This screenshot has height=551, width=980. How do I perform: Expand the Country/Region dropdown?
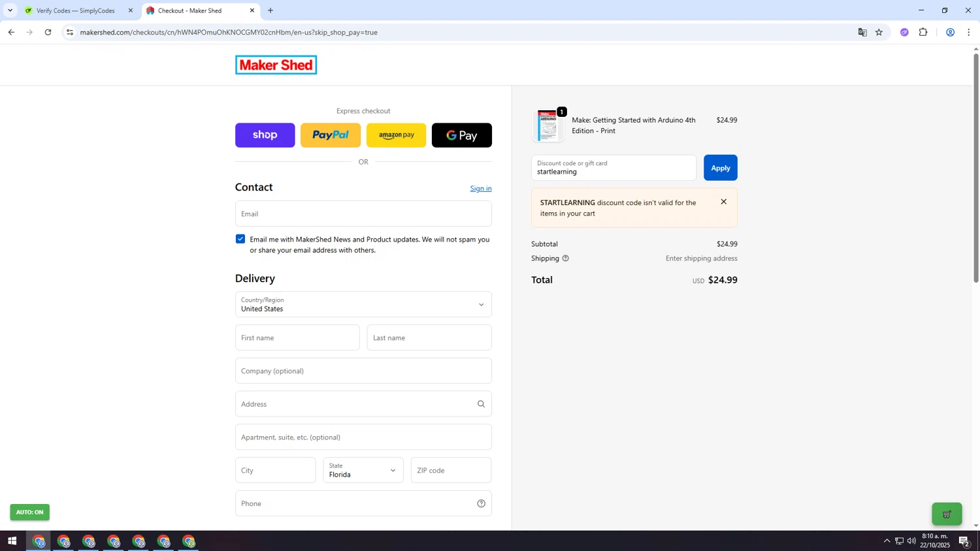(x=363, y=304)
